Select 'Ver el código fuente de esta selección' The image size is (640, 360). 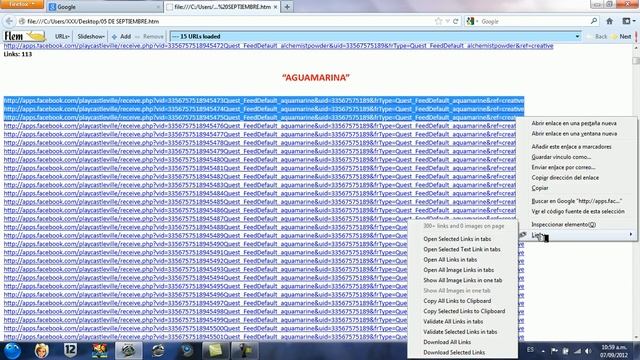(578, 211)
